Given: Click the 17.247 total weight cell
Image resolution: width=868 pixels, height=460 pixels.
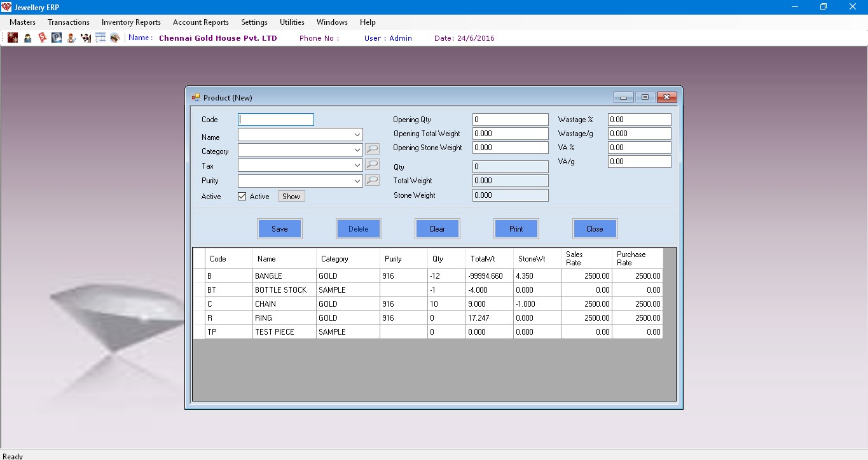Looking at the screenshot, I should (490, 318).
